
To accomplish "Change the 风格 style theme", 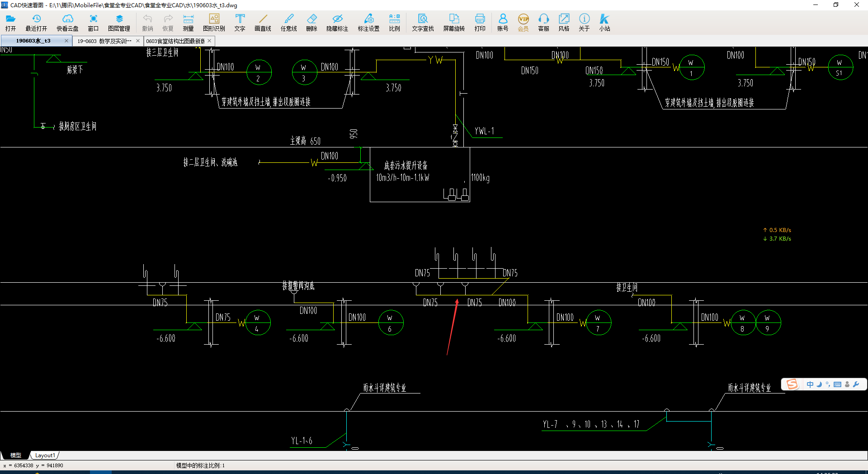I will [564, 23].
